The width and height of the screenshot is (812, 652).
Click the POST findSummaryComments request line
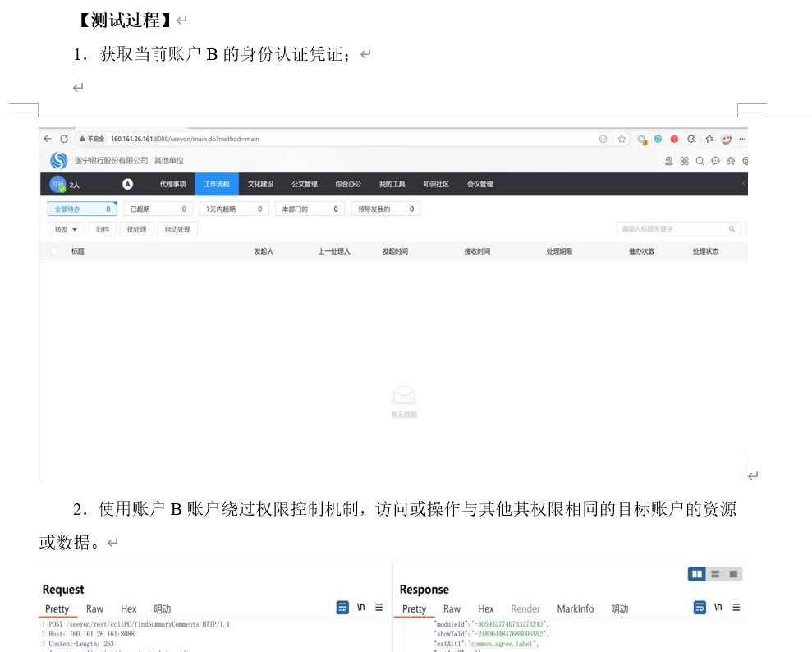point(140,625)
